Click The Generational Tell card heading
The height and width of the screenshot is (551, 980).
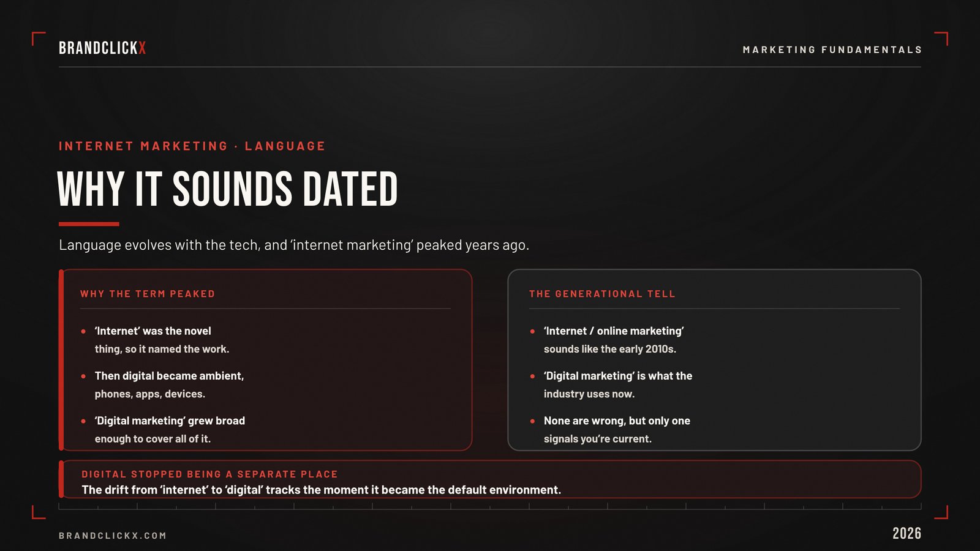click(x=602, y=294)
